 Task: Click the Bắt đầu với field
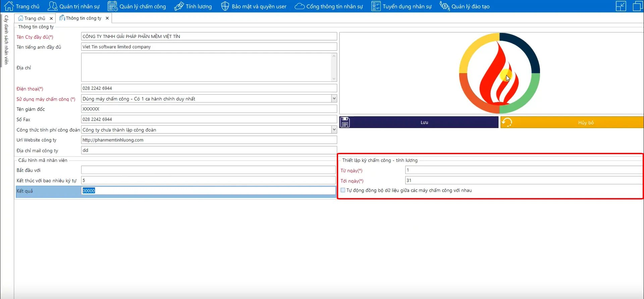coord(208,170)
